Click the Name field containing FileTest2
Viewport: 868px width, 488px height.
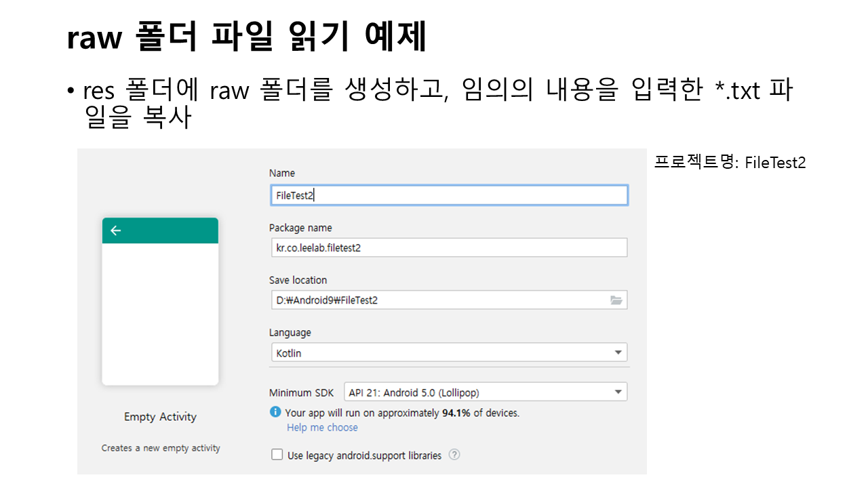point(448,195)
